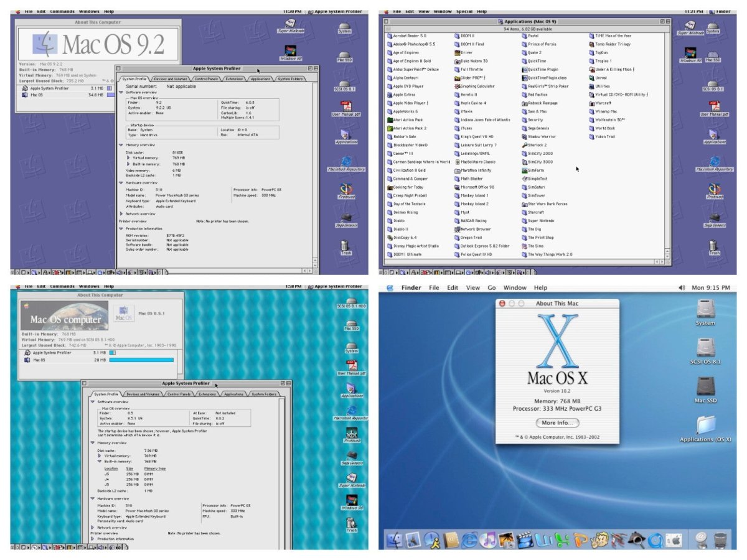
Task: Switch to Control Panels tab in Mac OS 9.2 profiler
Action: tap(206, 79)
